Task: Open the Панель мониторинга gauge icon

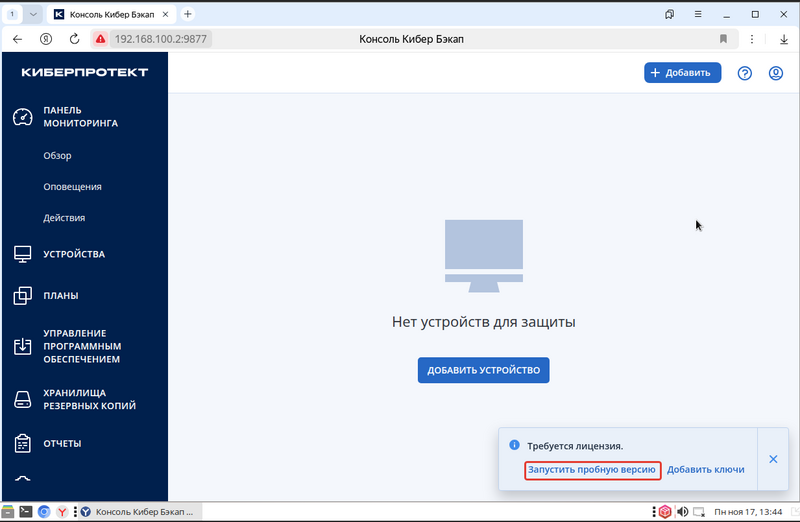Action: (x=22, y=117)
